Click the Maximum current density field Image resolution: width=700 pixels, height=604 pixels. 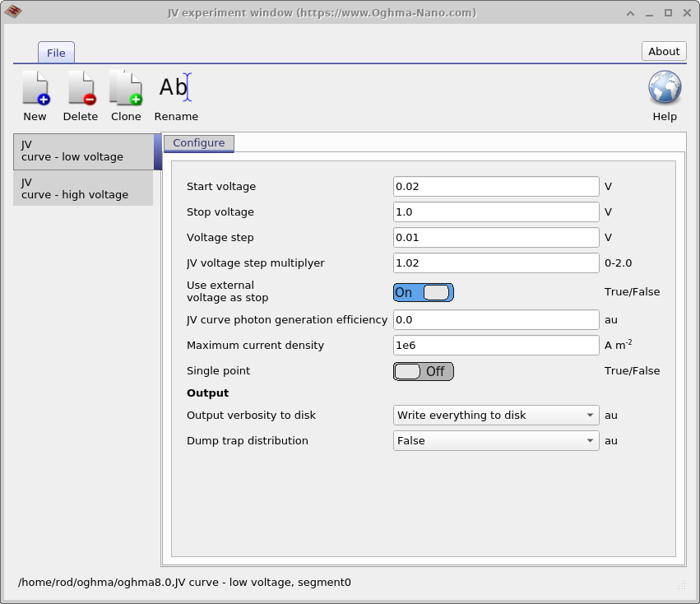495,345
